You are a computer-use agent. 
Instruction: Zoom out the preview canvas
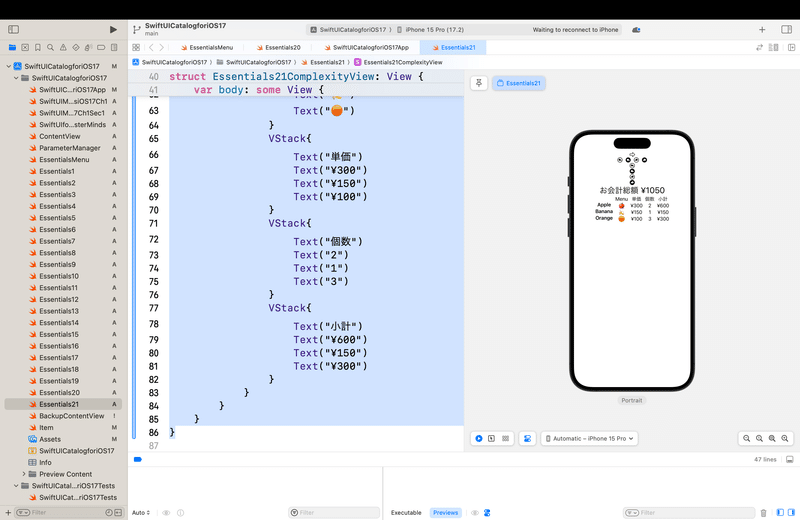746,438
